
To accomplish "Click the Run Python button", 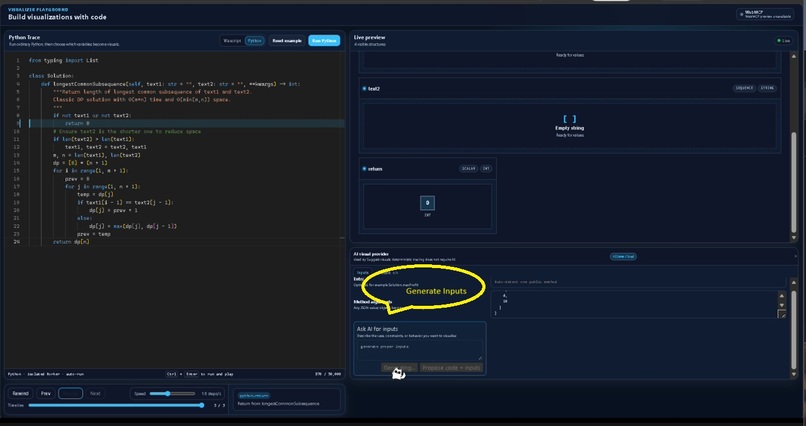I will [324, 41].
